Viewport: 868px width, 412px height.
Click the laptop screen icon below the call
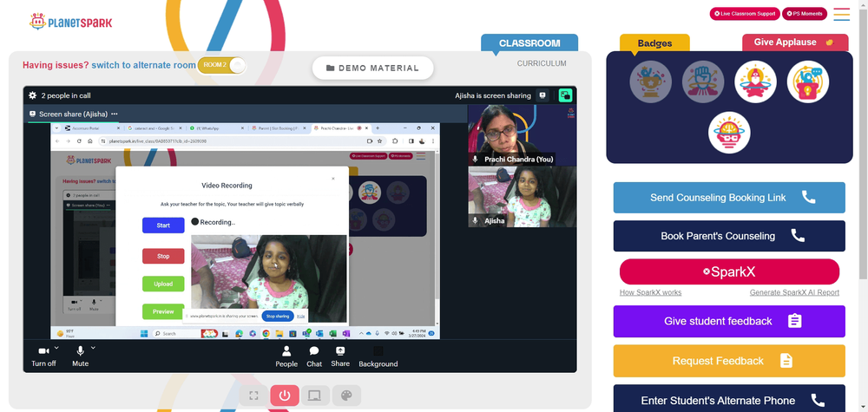point(315,396)
